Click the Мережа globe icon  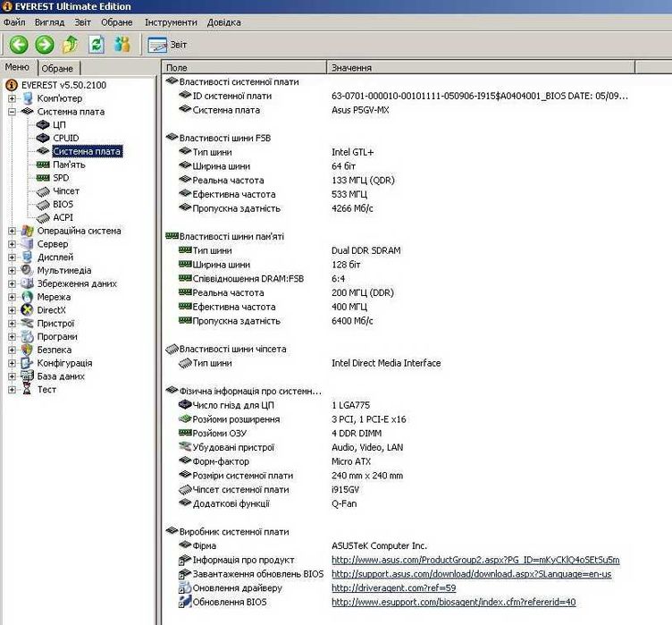[x=28, y=297]
